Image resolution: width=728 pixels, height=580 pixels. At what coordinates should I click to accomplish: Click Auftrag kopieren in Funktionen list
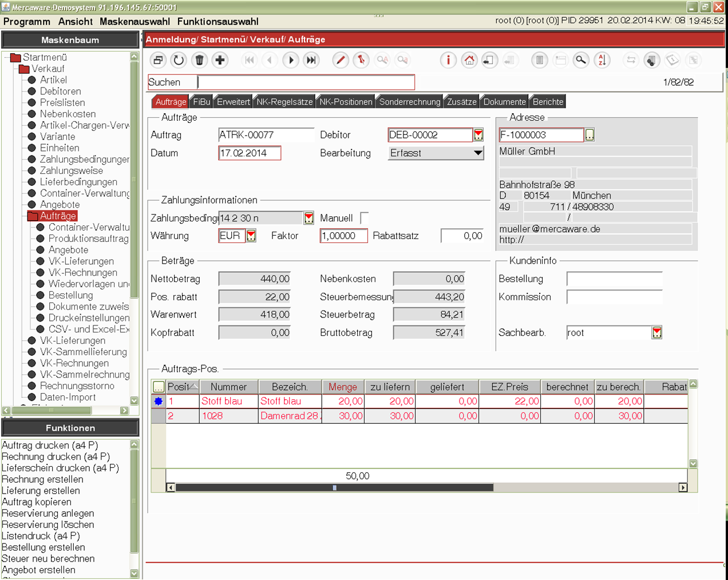pos(37,502)
